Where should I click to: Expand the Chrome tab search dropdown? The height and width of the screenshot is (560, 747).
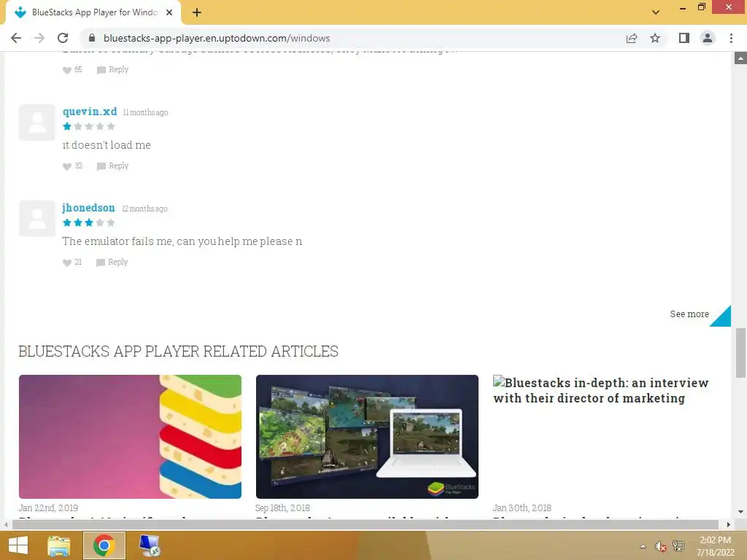click(656, 12)
